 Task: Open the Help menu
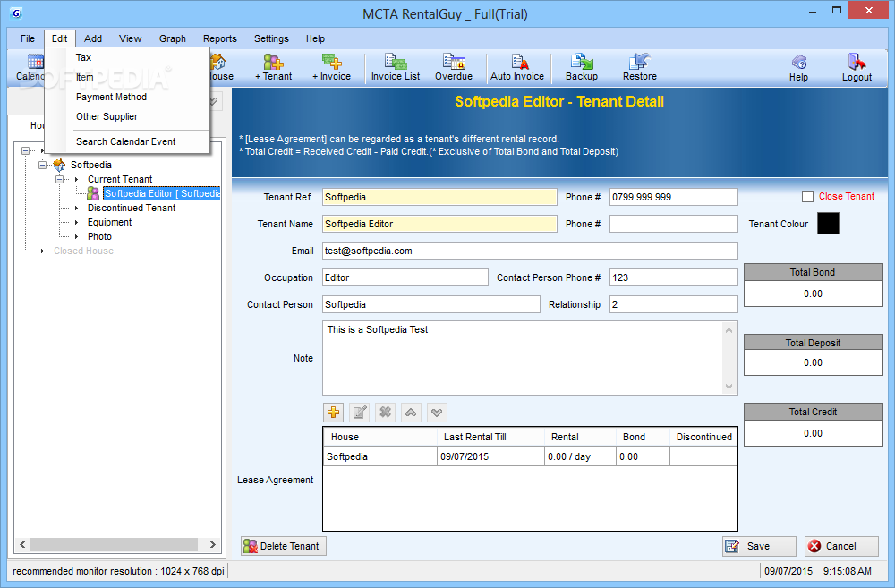(315, 38)
